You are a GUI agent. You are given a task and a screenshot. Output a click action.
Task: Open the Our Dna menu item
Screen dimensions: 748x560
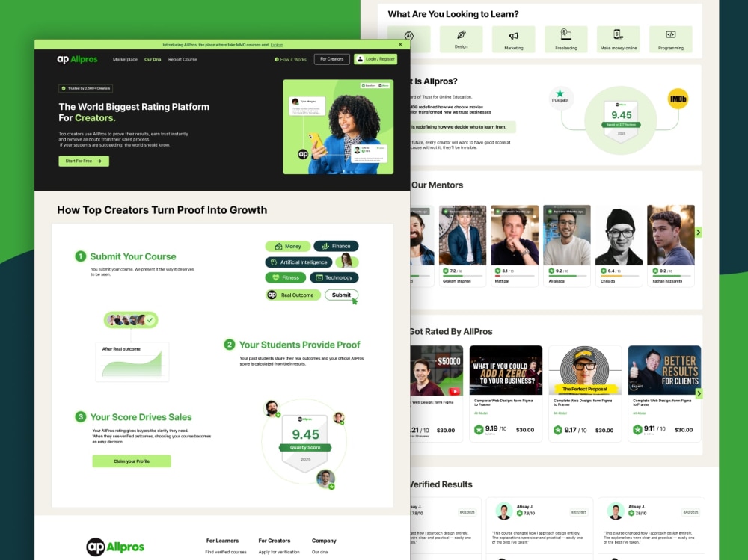pyautogui.click(x=153, y=60)
